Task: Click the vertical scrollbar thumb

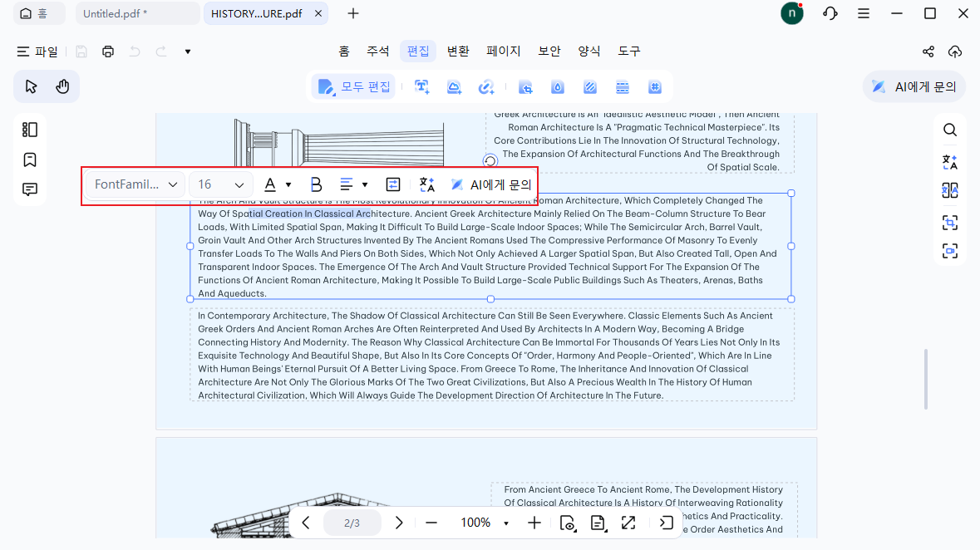Action: point(926,379)
